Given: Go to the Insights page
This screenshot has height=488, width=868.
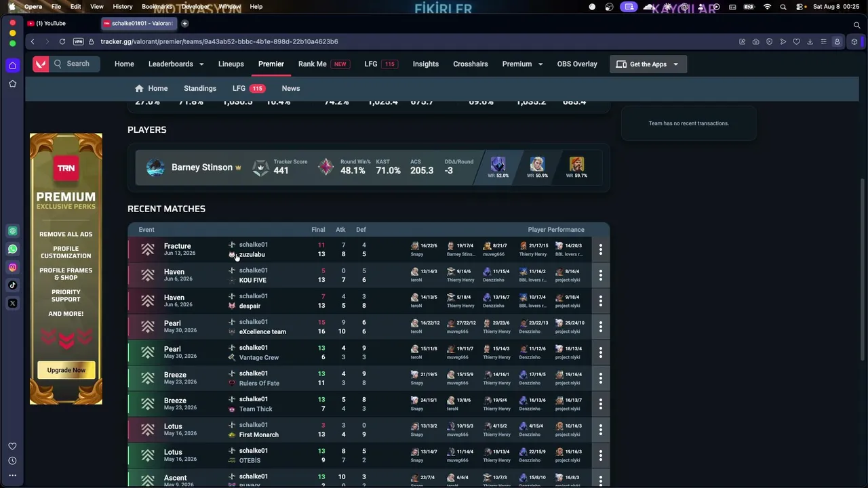Looking at the screenshot, I should (x=426, y=64).
